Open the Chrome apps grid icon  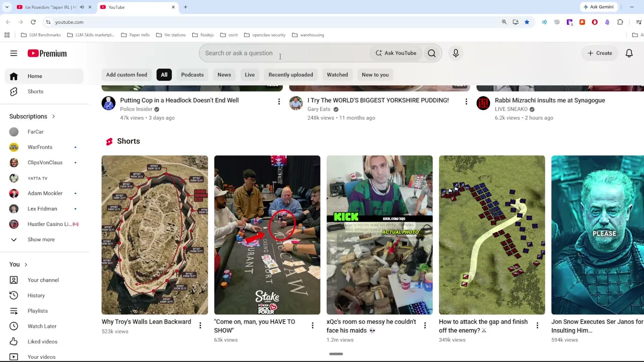click(7, 35)
